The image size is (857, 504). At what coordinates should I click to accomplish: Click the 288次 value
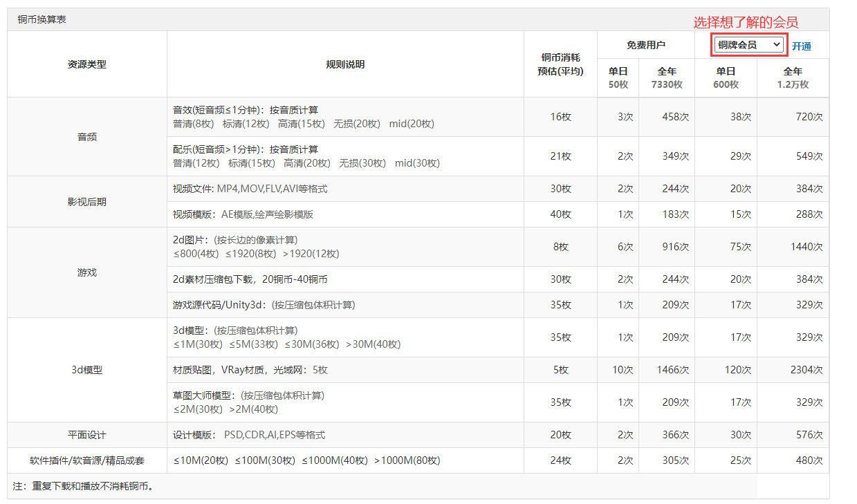coord(809,214)
